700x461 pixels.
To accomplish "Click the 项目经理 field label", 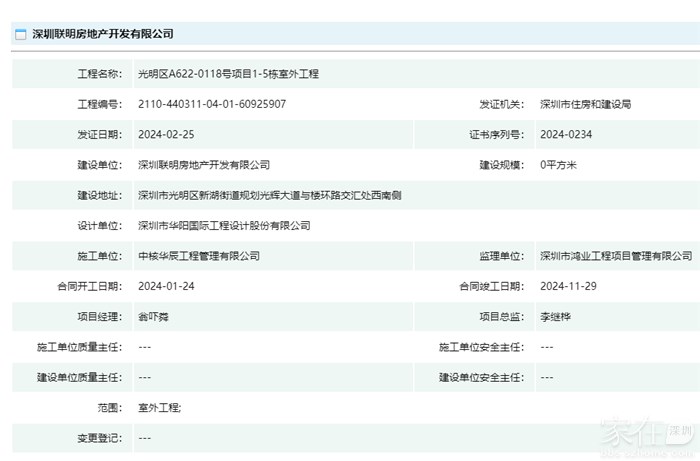I will point(99,317).
